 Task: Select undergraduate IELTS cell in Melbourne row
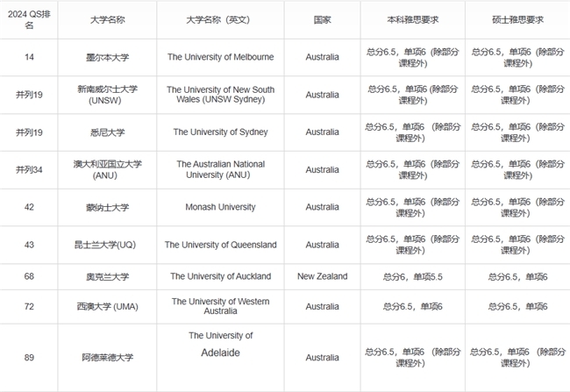(x=413, y=58)
